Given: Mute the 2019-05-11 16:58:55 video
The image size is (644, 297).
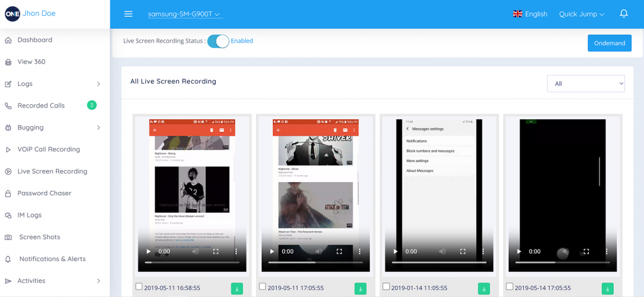Looking at the screenshot, I should (196, 251).
